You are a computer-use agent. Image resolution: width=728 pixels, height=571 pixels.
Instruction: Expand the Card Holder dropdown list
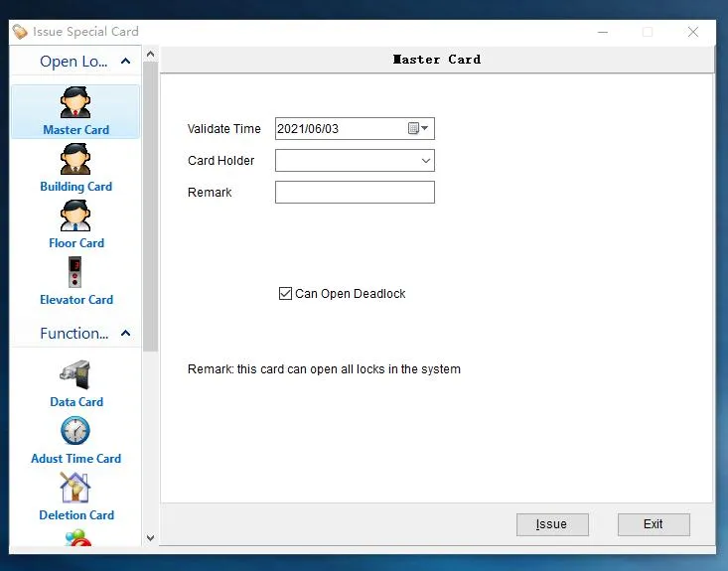(425, 161)
